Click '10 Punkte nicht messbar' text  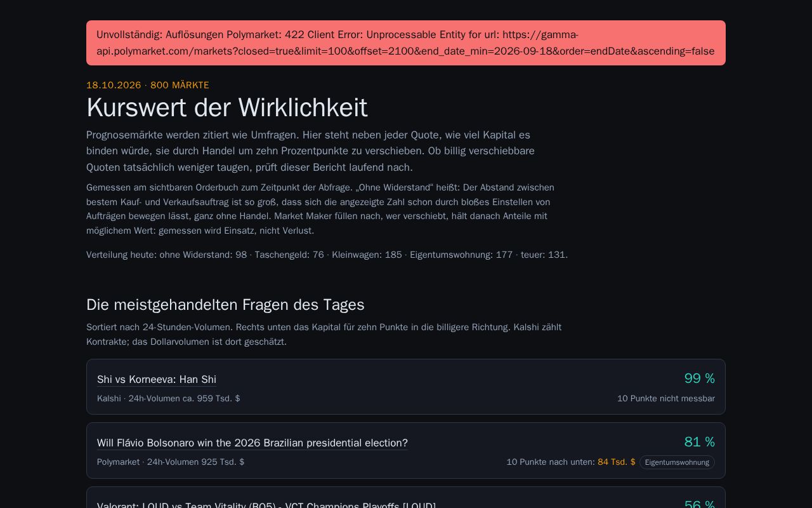click(666, 398)
